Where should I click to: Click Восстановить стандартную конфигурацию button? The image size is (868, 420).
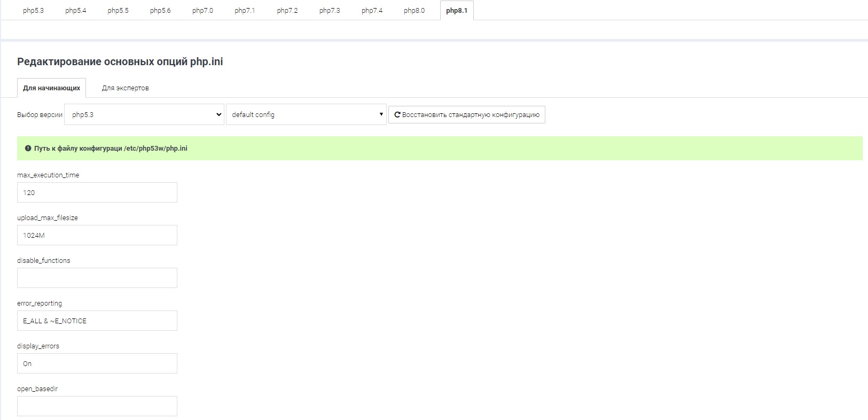tap(470, 115)
